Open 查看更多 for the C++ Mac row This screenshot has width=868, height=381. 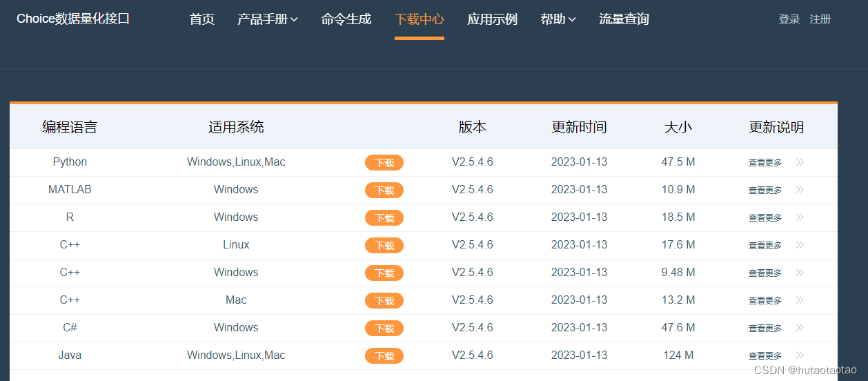point(765,301)
